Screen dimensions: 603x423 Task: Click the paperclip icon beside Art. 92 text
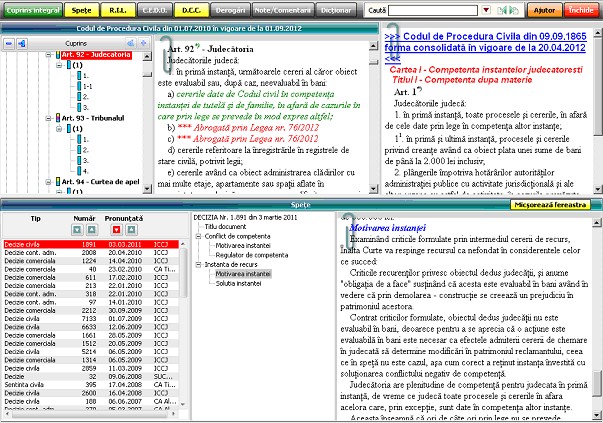pos(166,54)
